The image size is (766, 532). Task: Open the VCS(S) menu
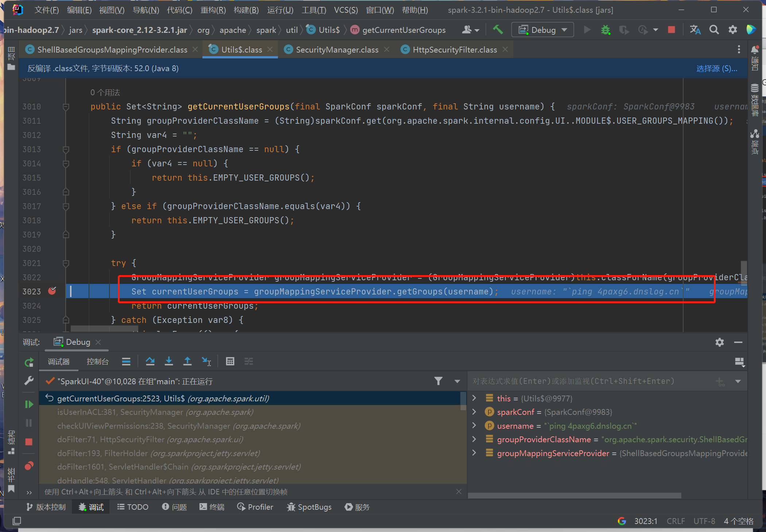click(x=345, y=10)
